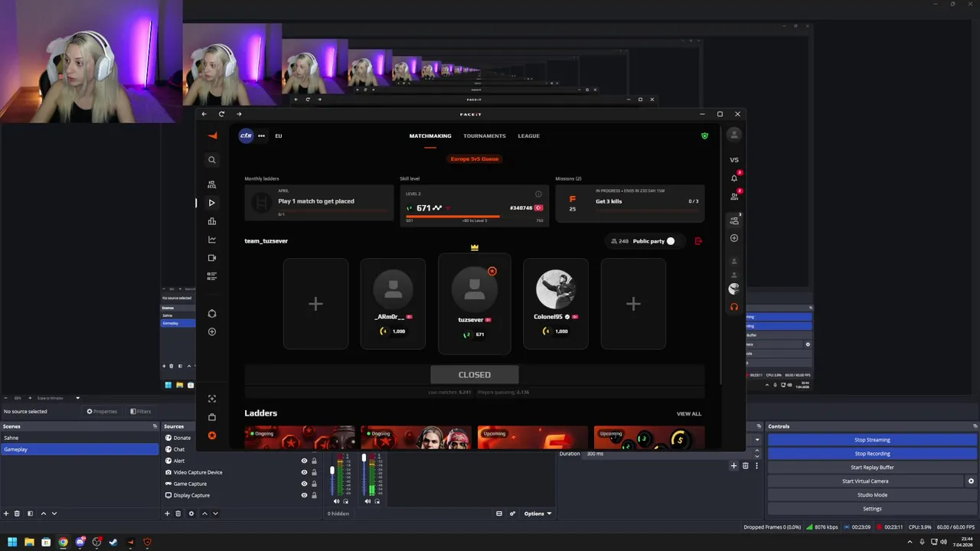Open virtual camera settings gear

(971, 481)
